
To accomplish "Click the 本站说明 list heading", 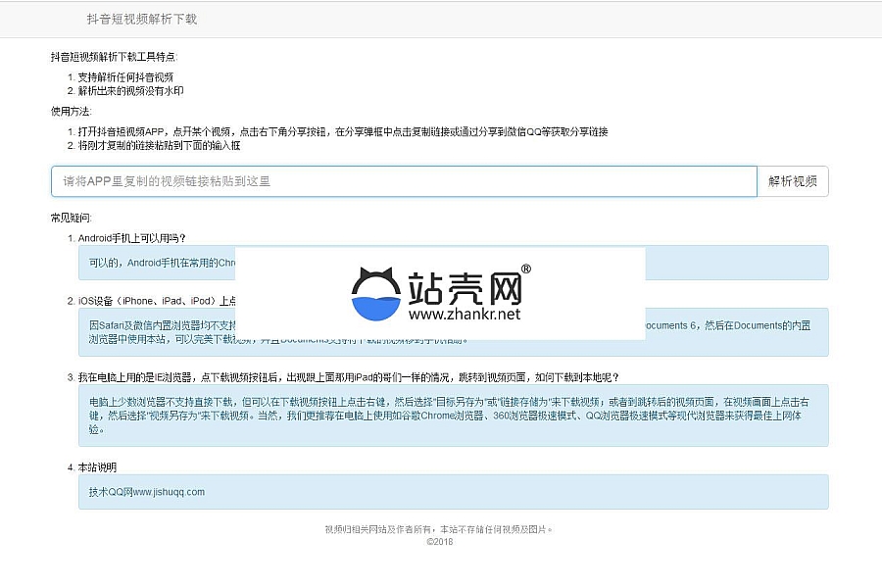I will 97,467.
